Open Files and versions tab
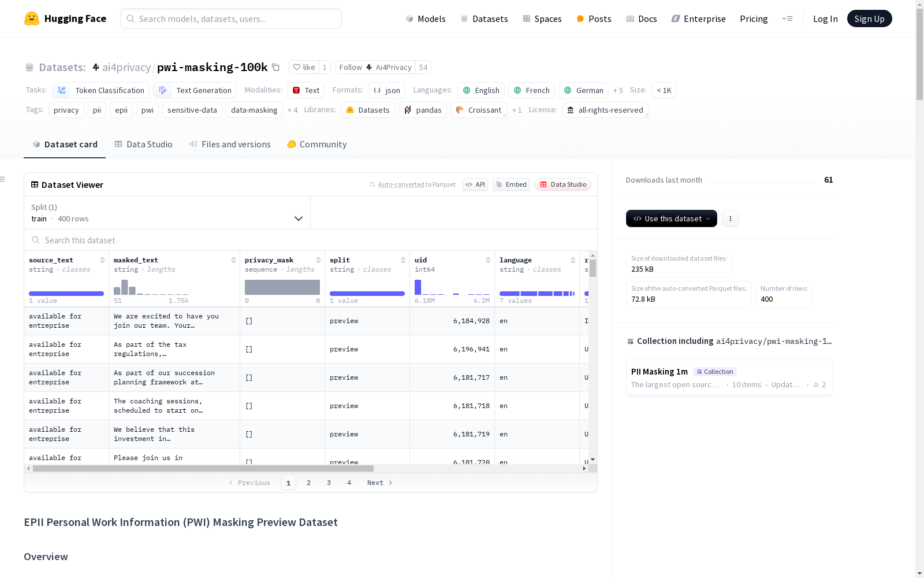The image size is (924, 578). pos(230,144)
